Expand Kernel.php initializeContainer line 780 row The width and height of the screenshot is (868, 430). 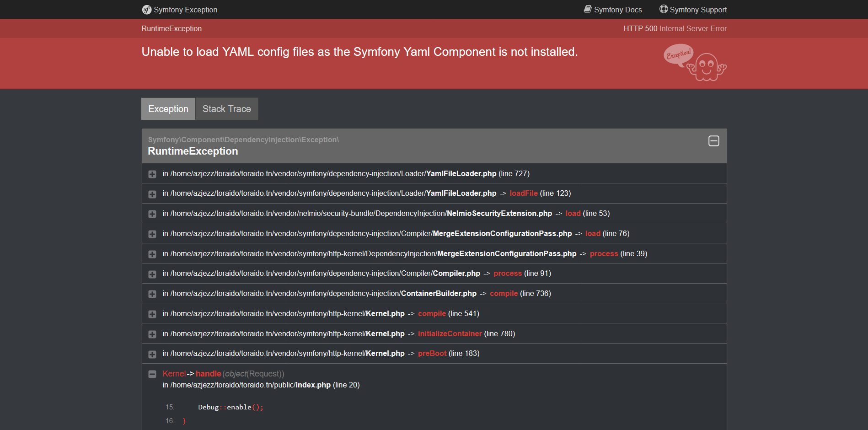[152, 334]
